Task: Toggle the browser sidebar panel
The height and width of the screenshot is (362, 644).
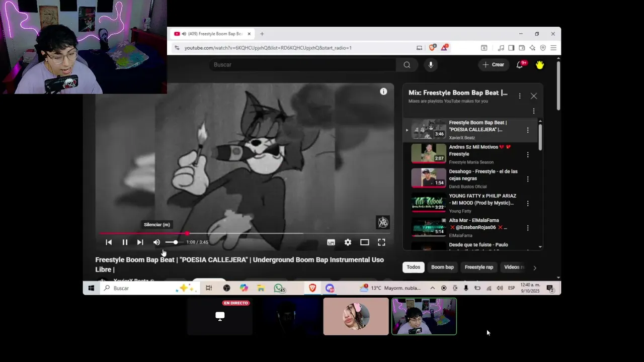Action: coord(511,48)
